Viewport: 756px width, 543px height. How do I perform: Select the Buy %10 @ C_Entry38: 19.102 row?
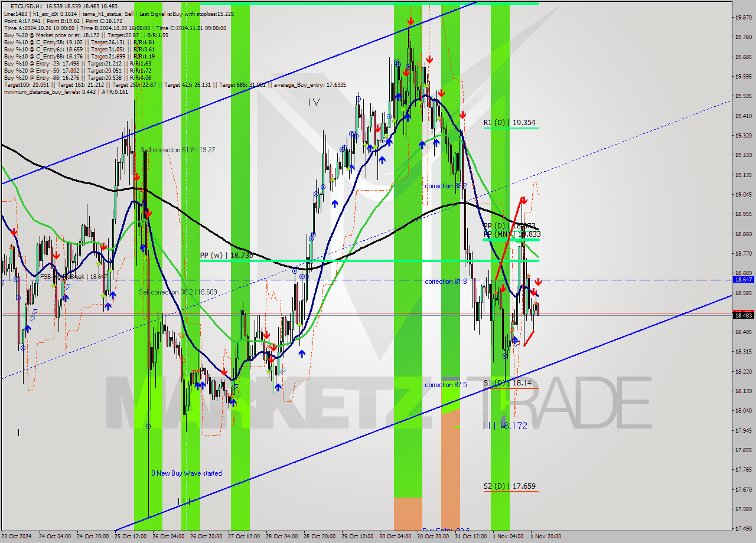click(x=79, y=42)
